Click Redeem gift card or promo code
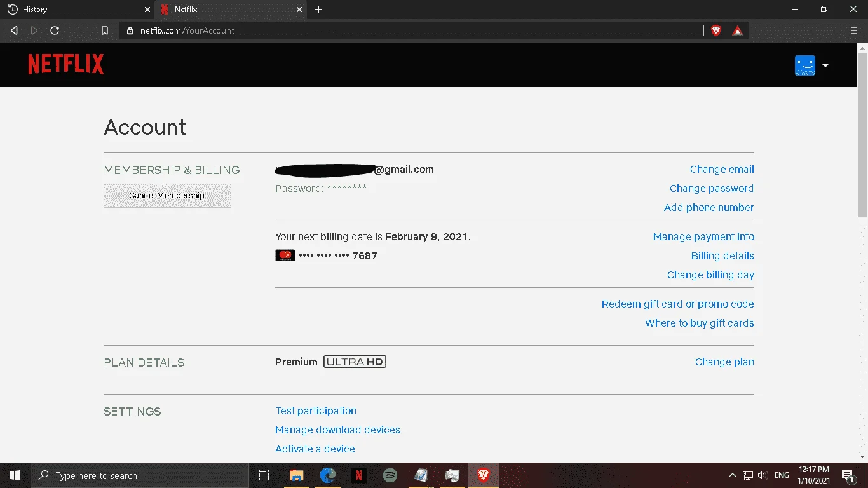The width and height of the screenshot is (868, 488). coord(678,304)
